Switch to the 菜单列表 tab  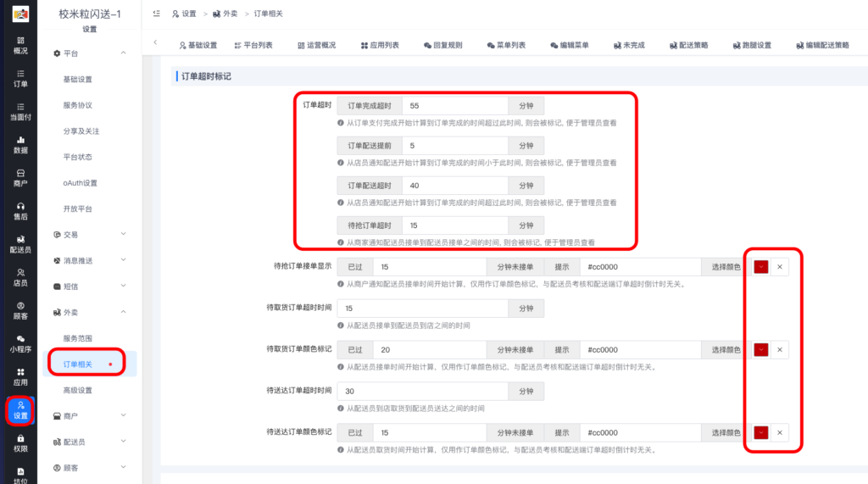506,46
